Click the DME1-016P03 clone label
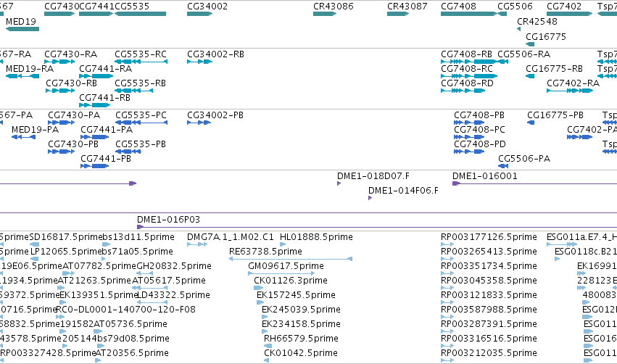The width and height of the screenshot is (617, 364). click(168, 219)
